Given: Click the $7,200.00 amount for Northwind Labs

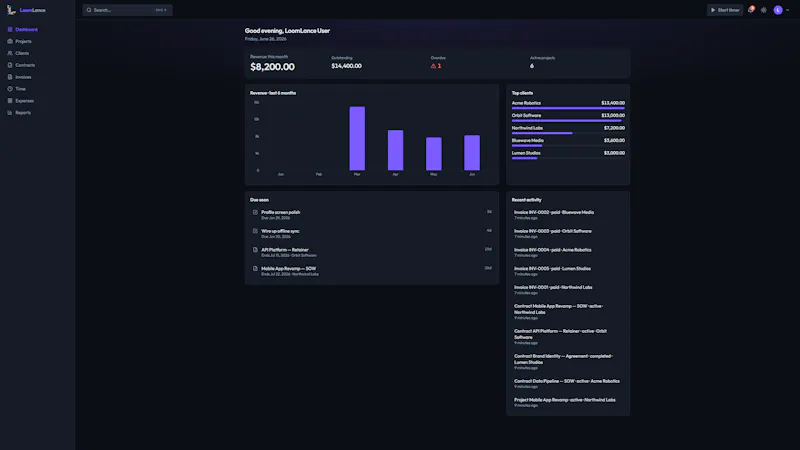Looking at the screenshot, I should coord(614,128).
